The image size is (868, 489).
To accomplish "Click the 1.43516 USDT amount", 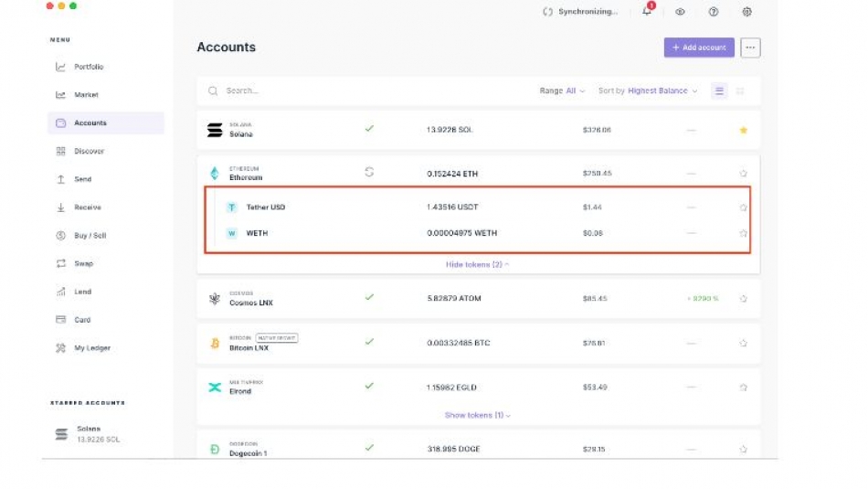I will (x=452, y=207).
